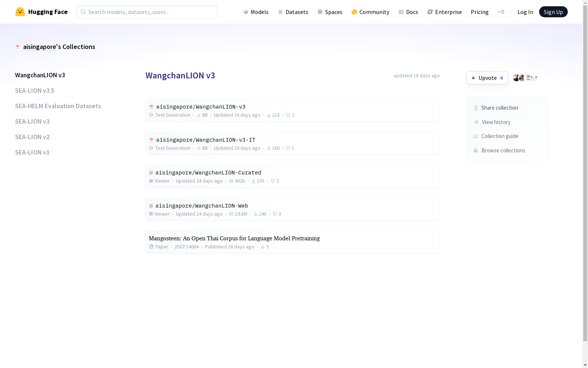This screenshot has height=368, width=588.
Task: Open the Pricing page
Action: click(480, 12)
